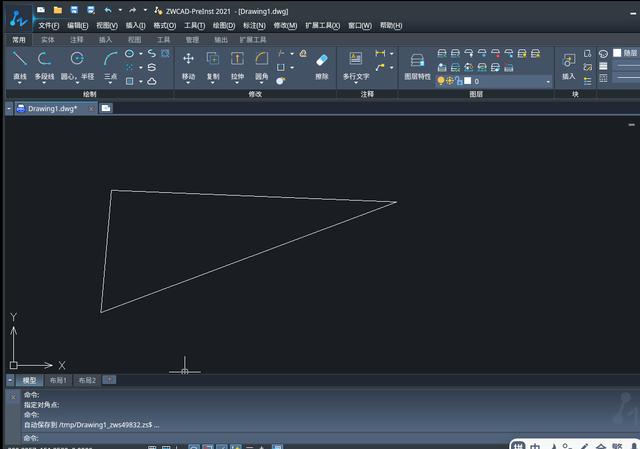Open the 格式(O) menu

[x=166, y=25]
